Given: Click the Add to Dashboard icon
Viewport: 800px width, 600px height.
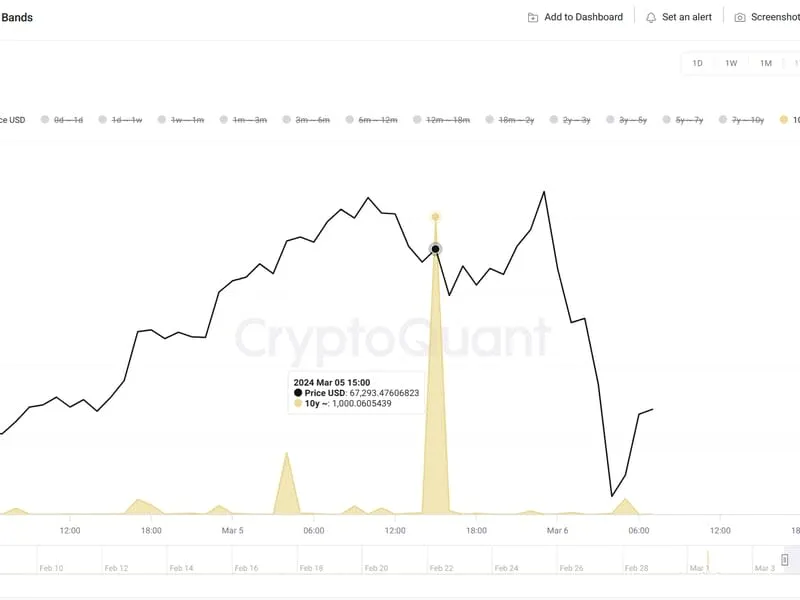Looking at the screenshot, I should (x=531, y=16).
